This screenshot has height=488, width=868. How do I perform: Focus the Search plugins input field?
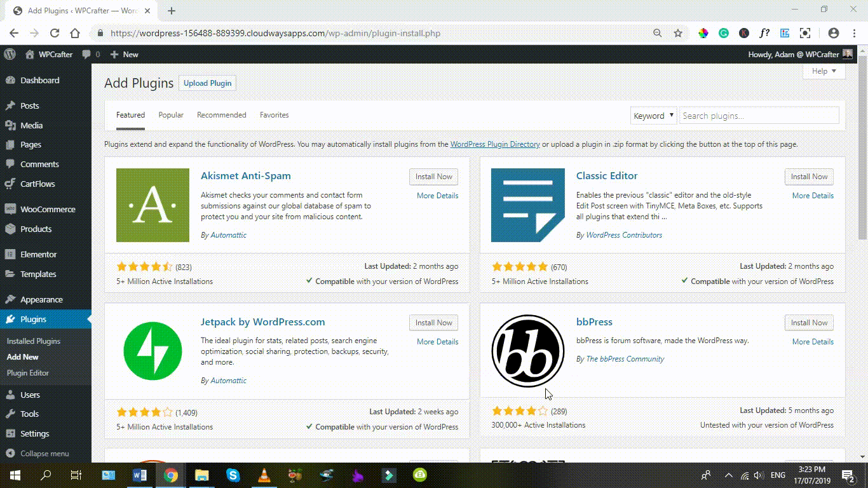(x=759, y=116)
